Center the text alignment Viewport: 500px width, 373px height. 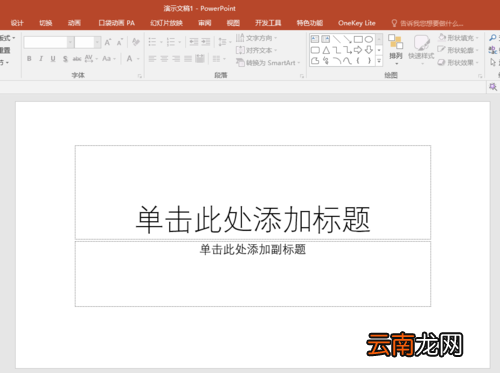point(164,59)
